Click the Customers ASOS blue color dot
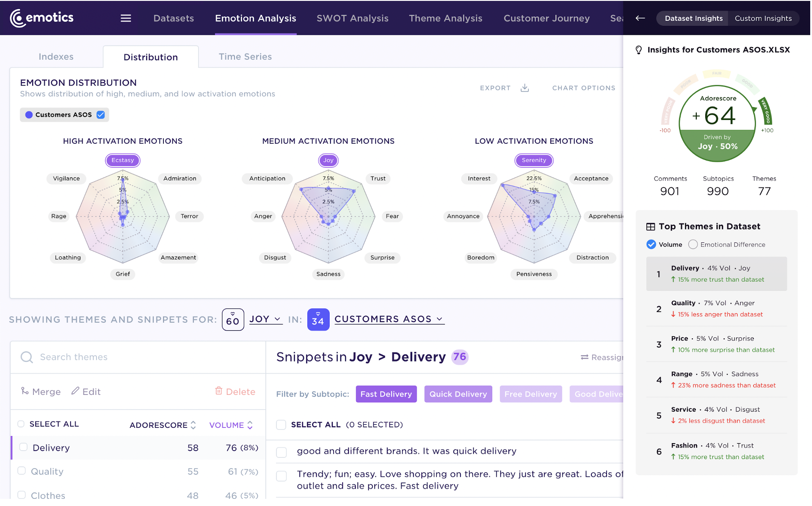This screenshot has height=506, width=812. coord(29,115)
